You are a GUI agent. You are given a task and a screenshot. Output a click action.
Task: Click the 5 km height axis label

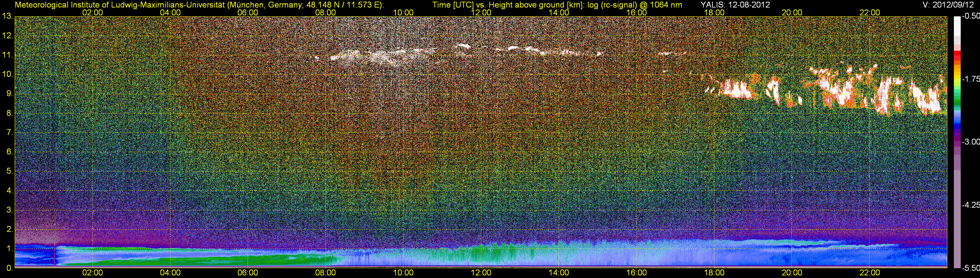pyautogui.click(x=9, y=171)
